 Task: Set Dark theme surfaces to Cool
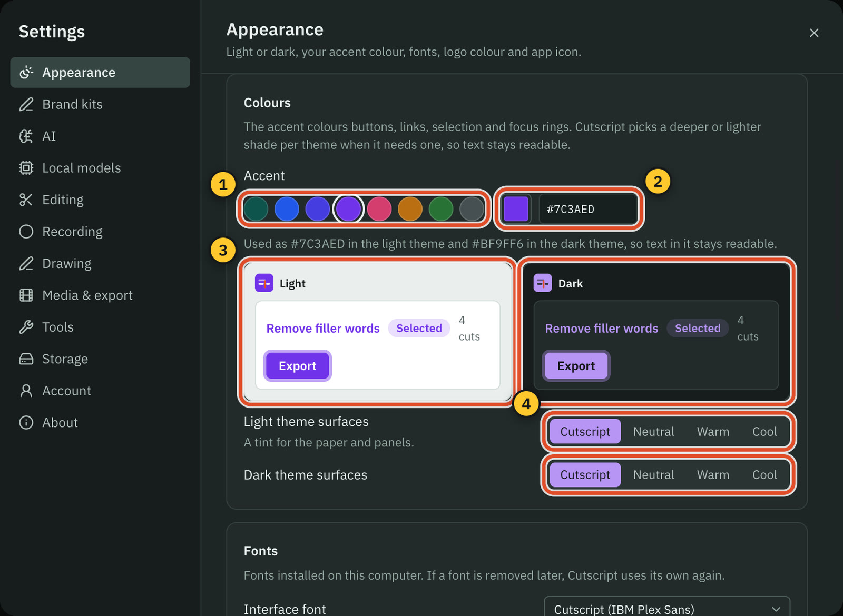(x=764, y=475)
